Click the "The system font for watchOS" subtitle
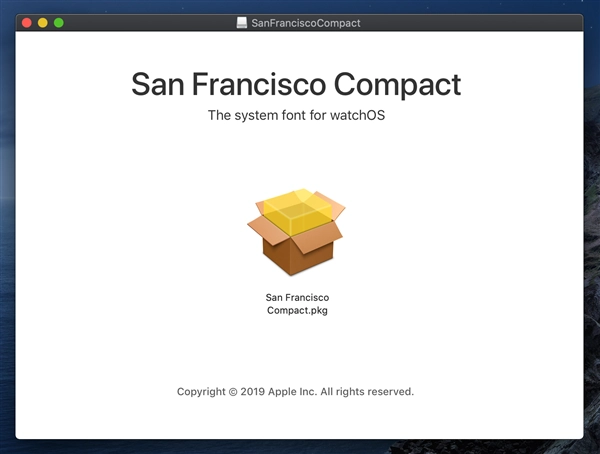Screen dimensions: 600x454 click(296, 115)
